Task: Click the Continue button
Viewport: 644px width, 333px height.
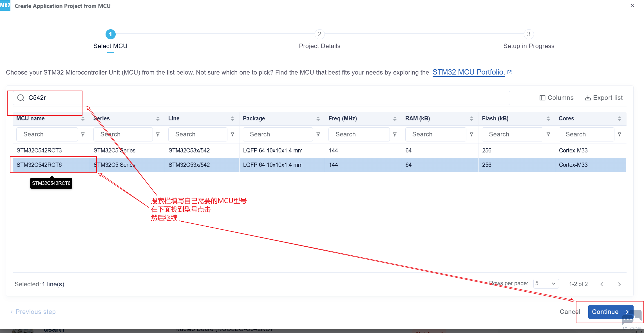Action: coord(611,312)
